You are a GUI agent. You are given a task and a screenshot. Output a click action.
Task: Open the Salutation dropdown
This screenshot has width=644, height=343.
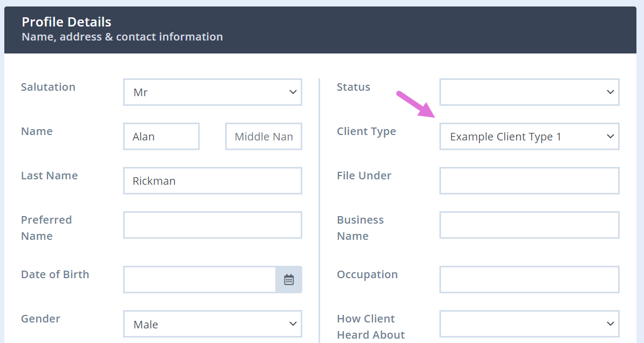point(212,92)
